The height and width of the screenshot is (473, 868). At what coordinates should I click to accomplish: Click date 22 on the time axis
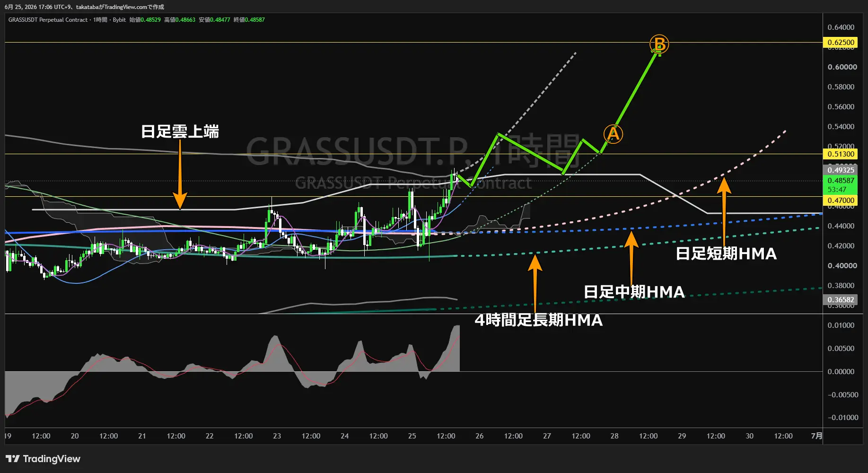[x=210, y=436]
